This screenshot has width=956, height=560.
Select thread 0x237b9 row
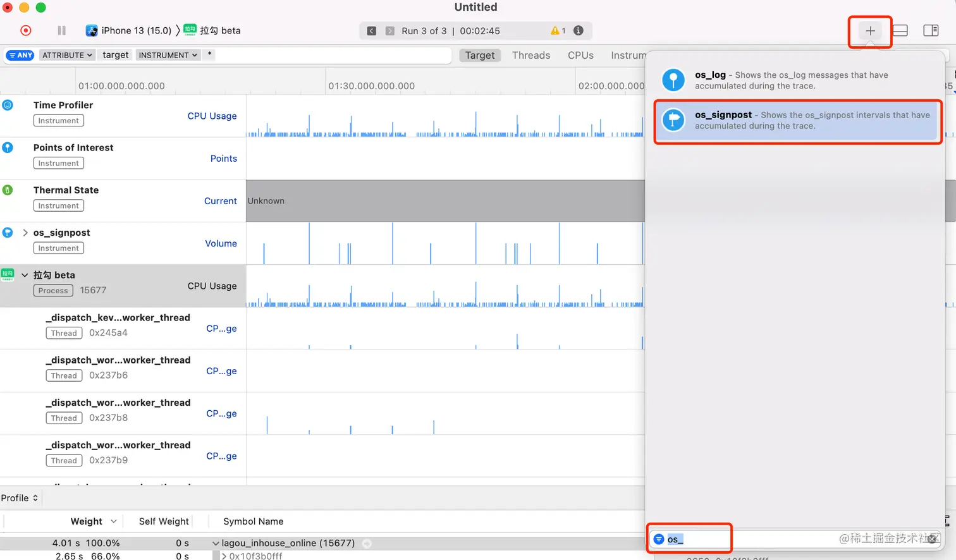click(x=123, y=455)
